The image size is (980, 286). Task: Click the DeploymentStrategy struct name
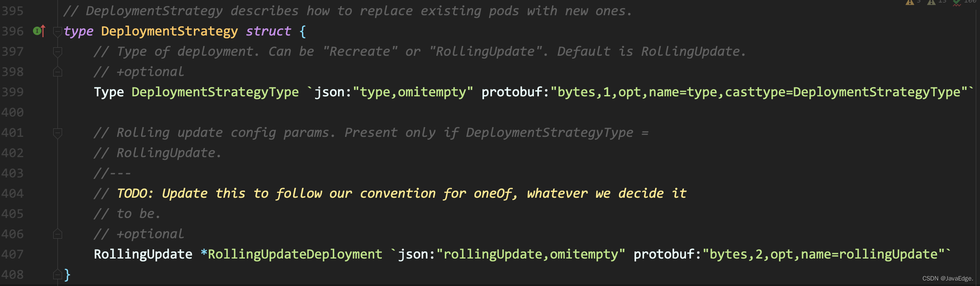[169, 31]
